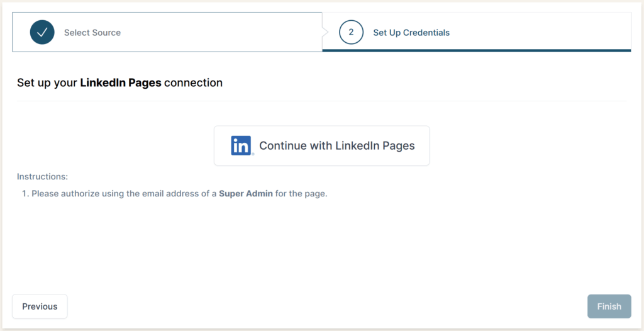Click the checkmark icon for completed step
The height and width of the screenshot is (331, 644).
[42, 32]
